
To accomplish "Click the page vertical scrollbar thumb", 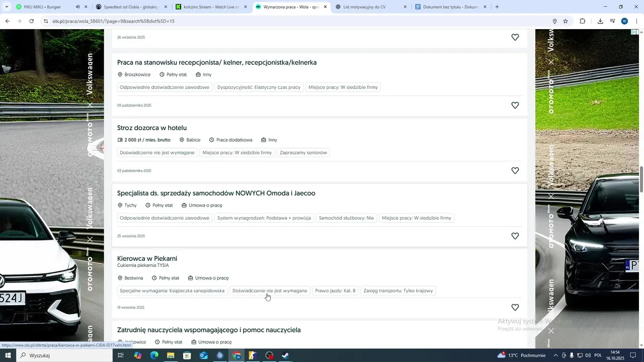I will click(641, 178).
